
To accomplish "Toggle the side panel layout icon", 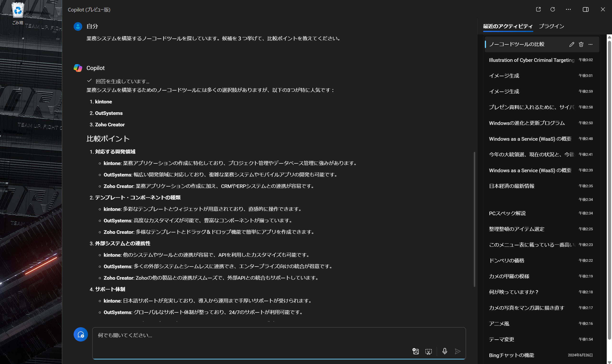I will [x=586, y=9].
